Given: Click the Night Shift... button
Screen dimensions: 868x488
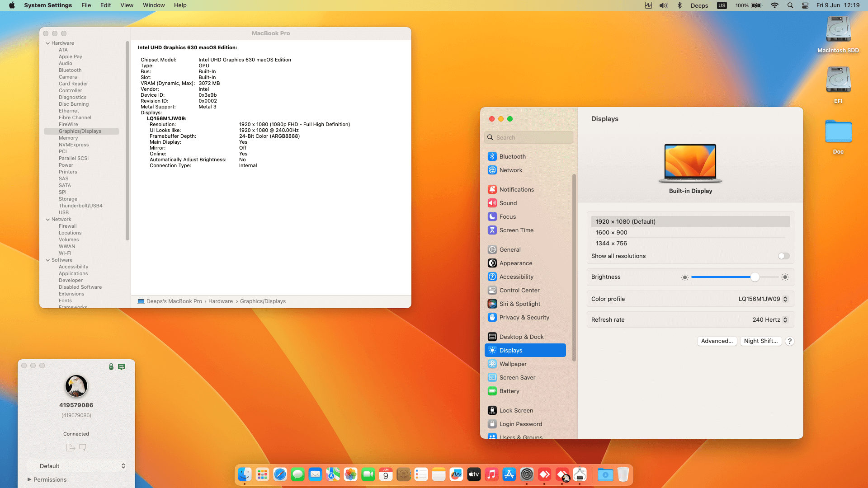Looking at the screenshot, I should [761, 341].
